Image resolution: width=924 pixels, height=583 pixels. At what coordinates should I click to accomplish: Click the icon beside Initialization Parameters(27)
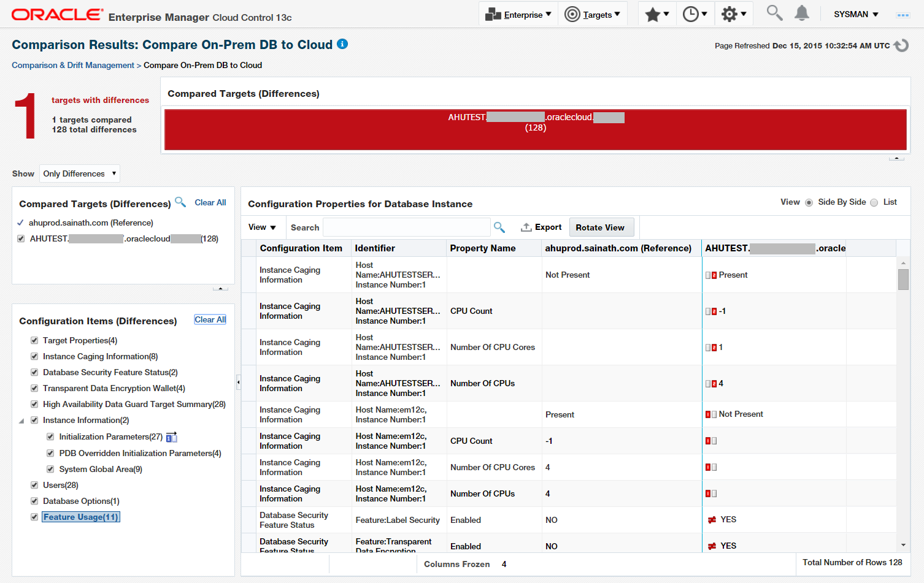point(172,437)
